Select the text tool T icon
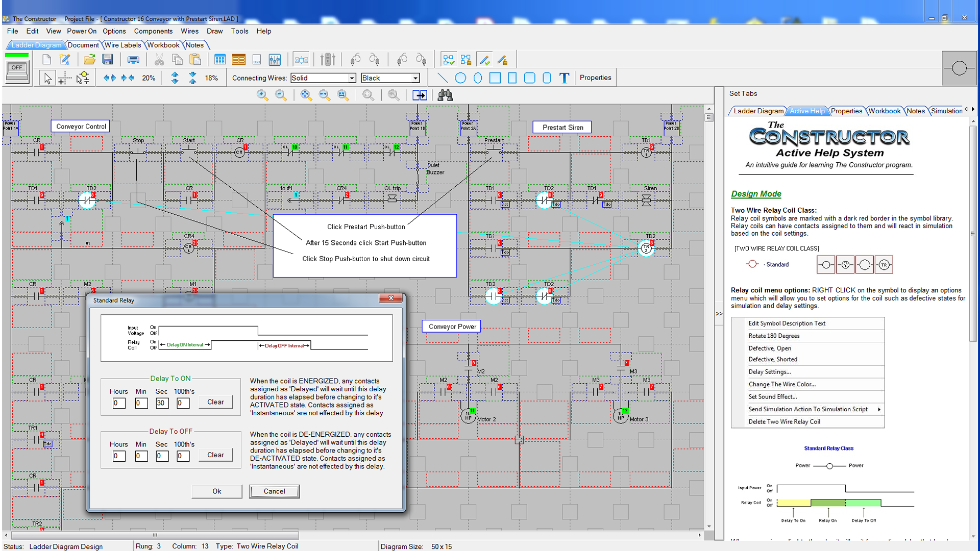This screenshot has width=980, height=551. tap(564, 78)
